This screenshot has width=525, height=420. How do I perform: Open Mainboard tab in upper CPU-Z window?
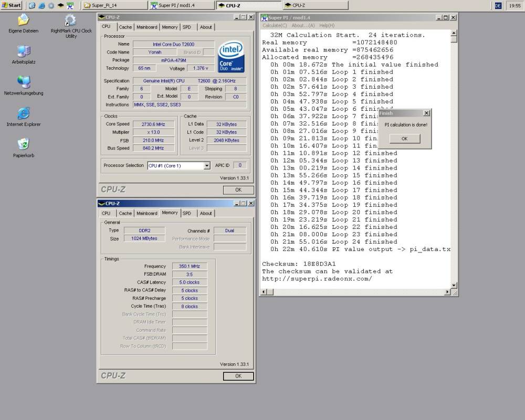point(146,27)
